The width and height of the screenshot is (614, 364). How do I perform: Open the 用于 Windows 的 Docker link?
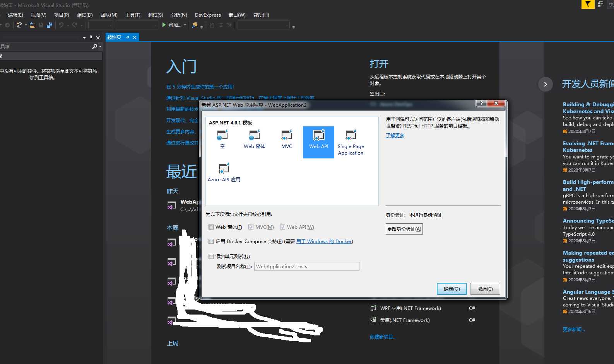click(324, 242)
